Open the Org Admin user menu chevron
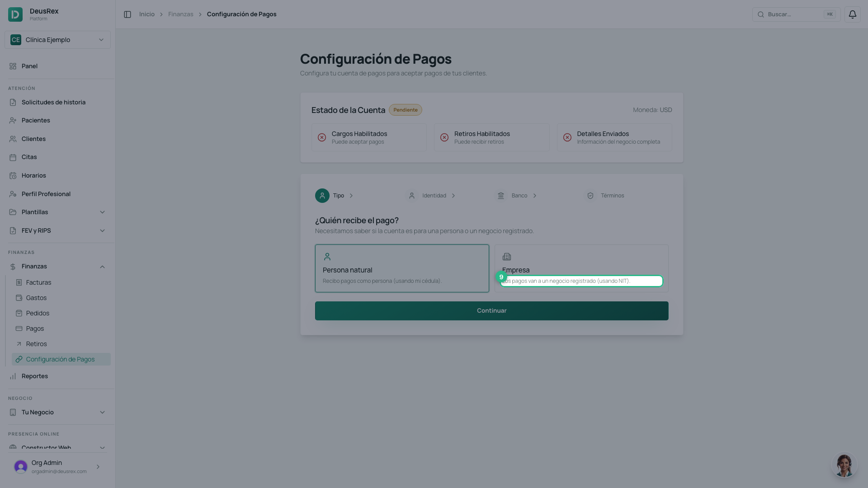 (x=98, y=467)
